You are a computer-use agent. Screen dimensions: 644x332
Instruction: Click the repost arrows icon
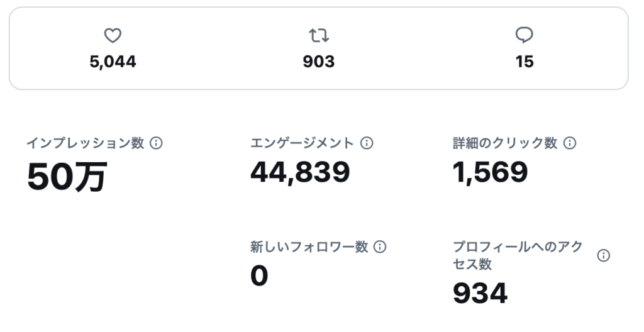tap(319, 36)
